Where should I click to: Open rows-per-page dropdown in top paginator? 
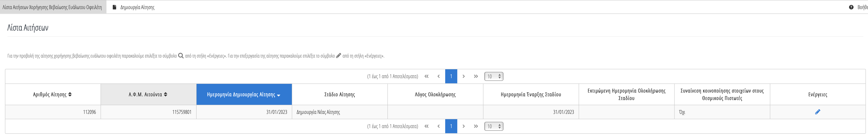494,76
